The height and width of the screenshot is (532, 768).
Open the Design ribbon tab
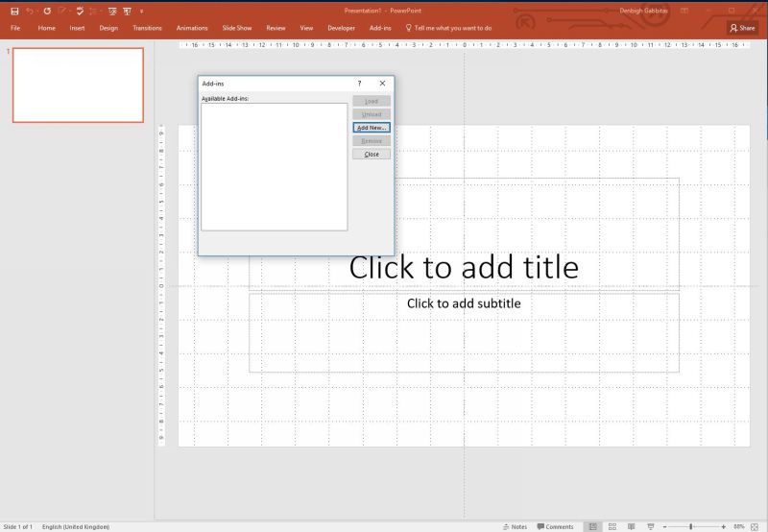(x=108, y=28)
